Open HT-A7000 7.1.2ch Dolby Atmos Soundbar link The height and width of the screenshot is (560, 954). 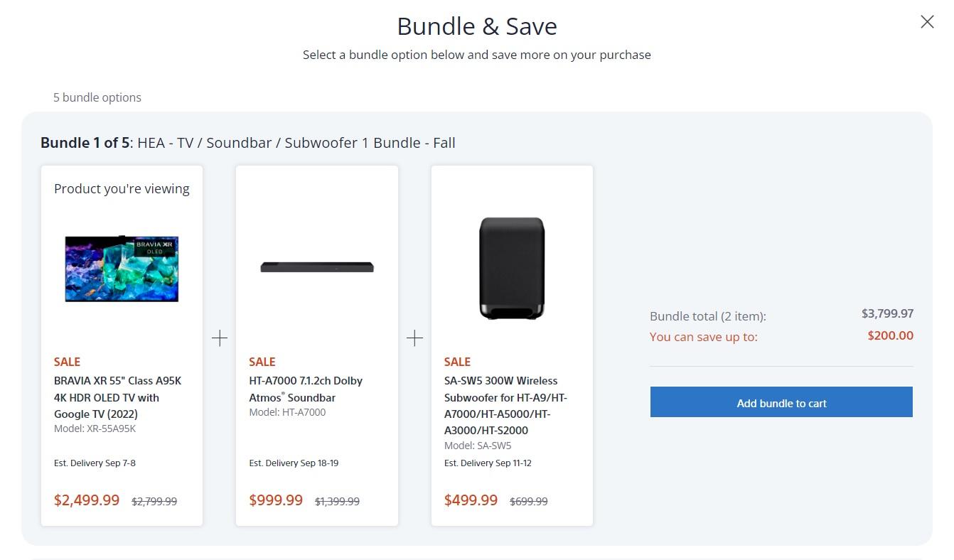click(x=306, y=389)
